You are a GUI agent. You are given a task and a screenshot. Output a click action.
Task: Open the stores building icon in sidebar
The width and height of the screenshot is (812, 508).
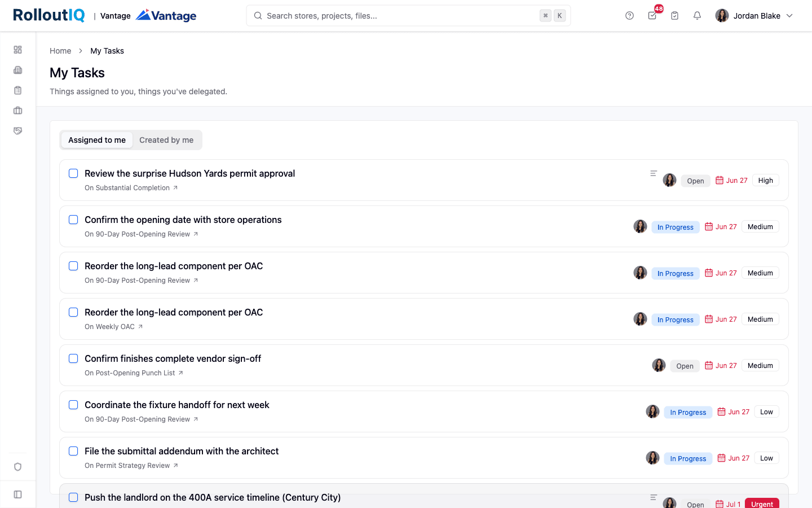tap(18, 70)
